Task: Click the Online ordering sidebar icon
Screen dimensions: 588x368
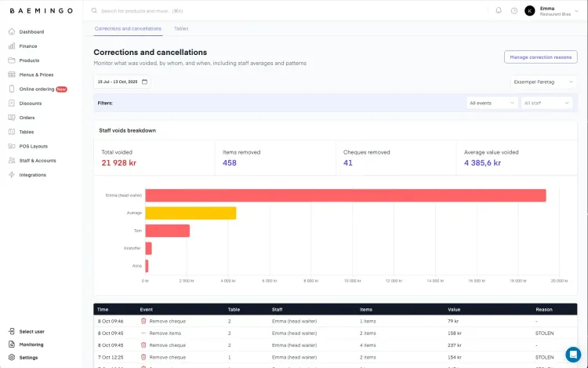Action: (x=12, y=89)
